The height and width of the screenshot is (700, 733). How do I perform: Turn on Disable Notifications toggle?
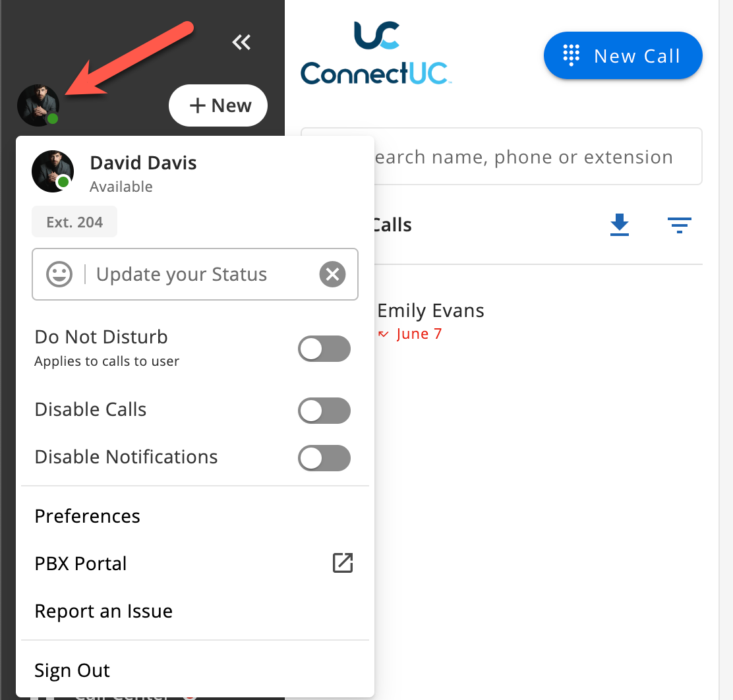[324, 458]
